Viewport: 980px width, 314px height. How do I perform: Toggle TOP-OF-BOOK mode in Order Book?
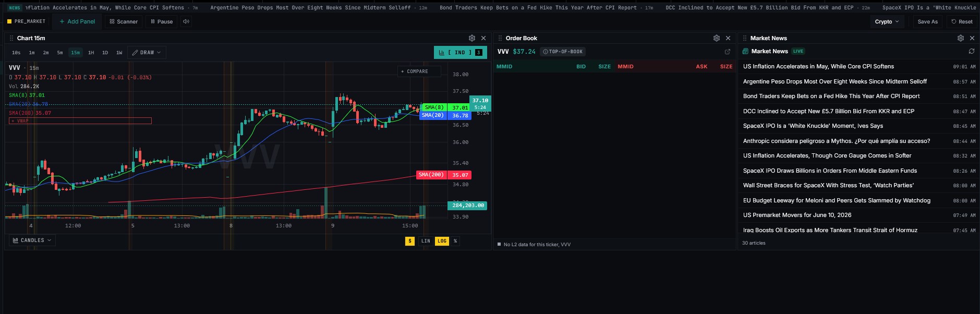(x=563, y=52)
